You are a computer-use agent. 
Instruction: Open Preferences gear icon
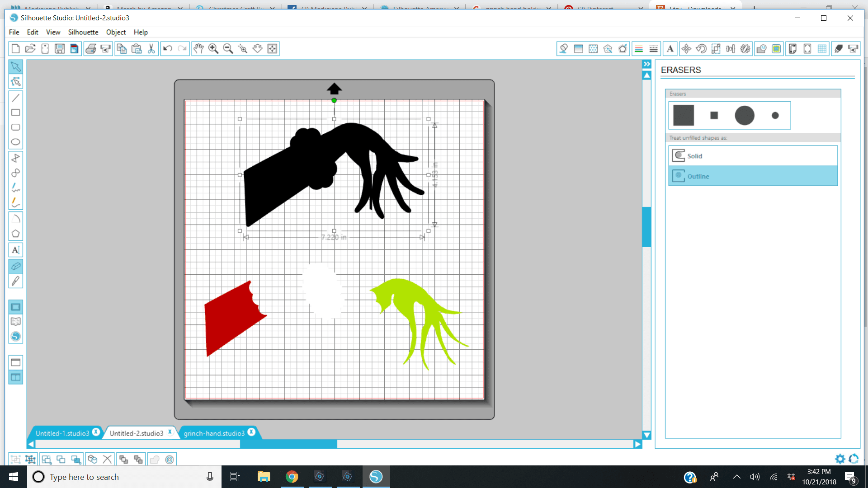[x=840, y=459]
